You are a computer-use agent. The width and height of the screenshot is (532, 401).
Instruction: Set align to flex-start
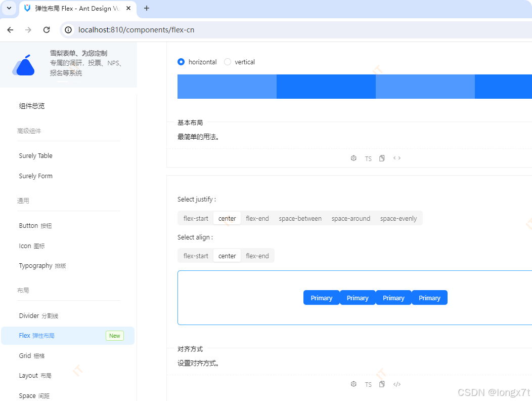pos(196,256)
